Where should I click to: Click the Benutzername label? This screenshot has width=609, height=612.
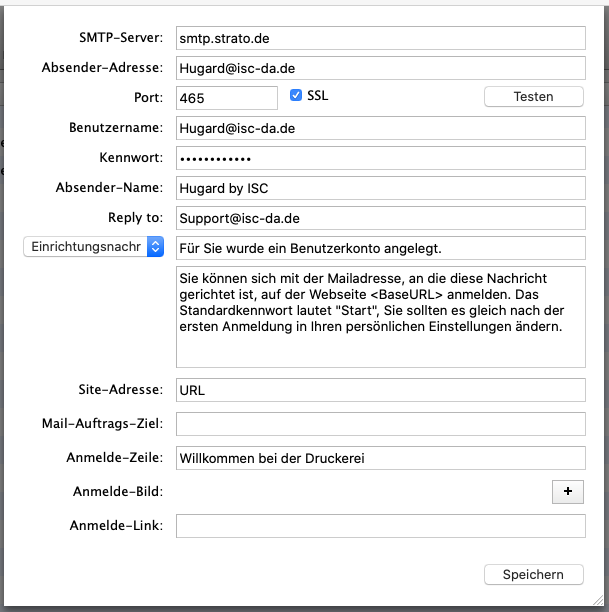pos(116,128)
